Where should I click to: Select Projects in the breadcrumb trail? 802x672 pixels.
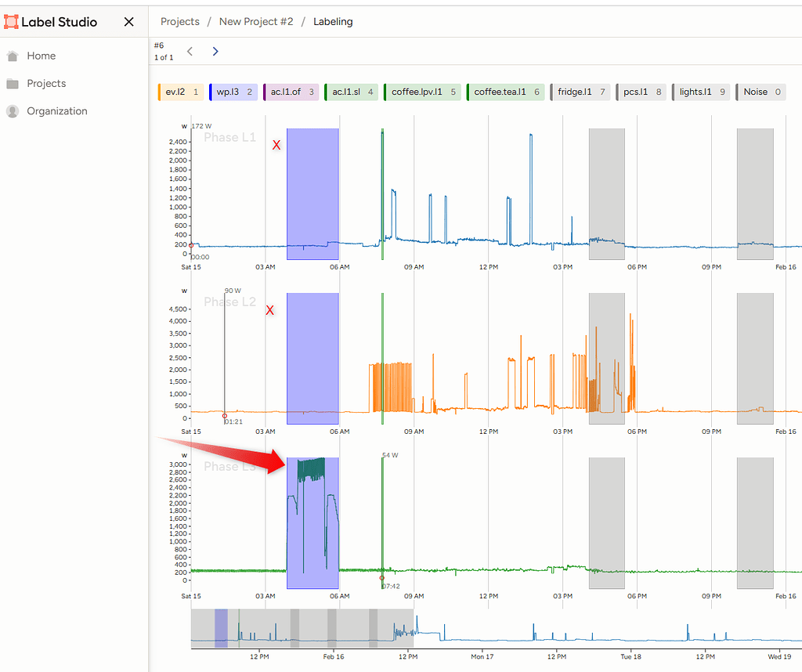[x=179, y=21]
